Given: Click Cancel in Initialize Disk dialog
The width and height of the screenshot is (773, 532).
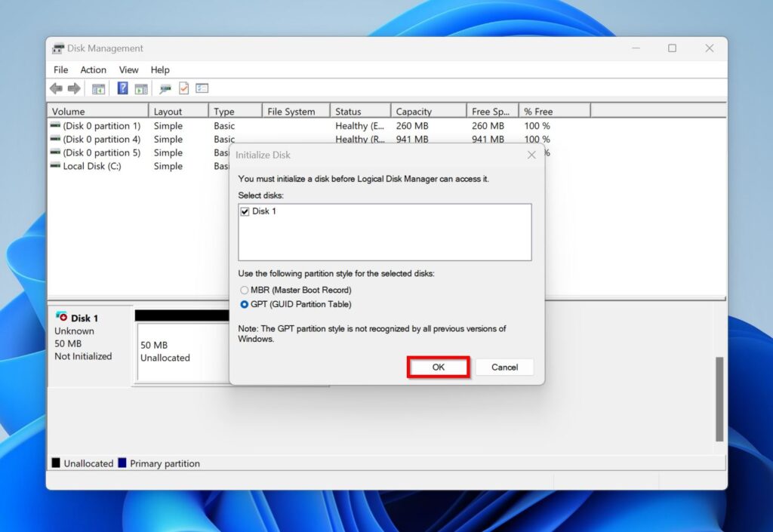Looking at the screenshot, I should 504,367.
